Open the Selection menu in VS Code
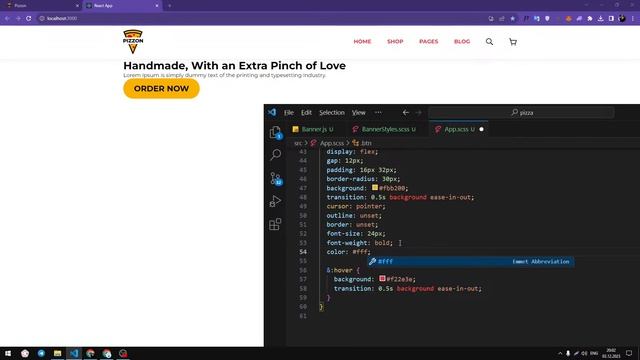 coord(332,113)
